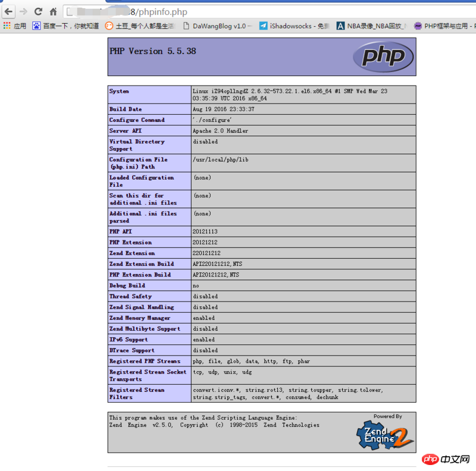The height and width of the screenshot is (471, 476).
Task: Open the 百度一下，你就知道 bookmark
Action: (x=71, y=26)
